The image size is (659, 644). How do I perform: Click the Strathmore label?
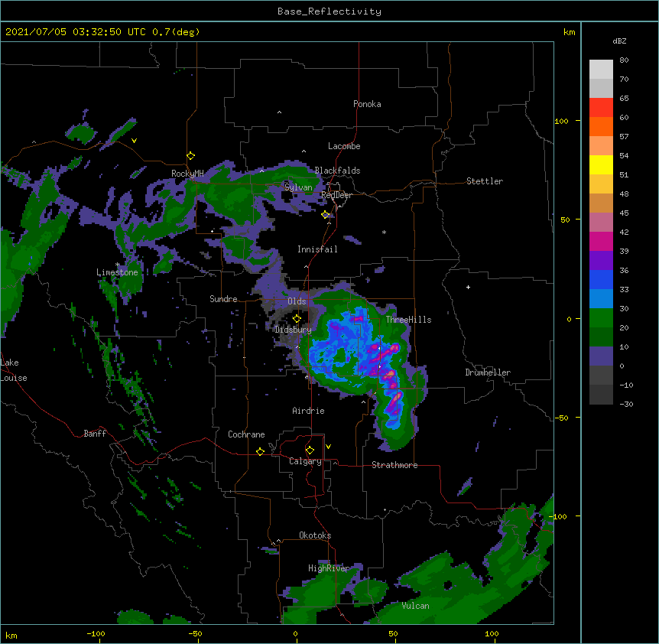tap(394, 465)
